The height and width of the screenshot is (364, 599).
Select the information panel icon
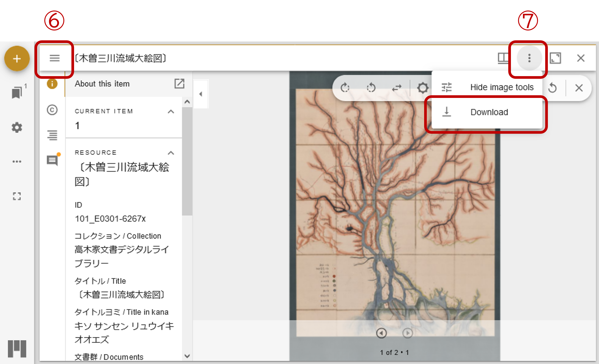[x=52, y=84]
